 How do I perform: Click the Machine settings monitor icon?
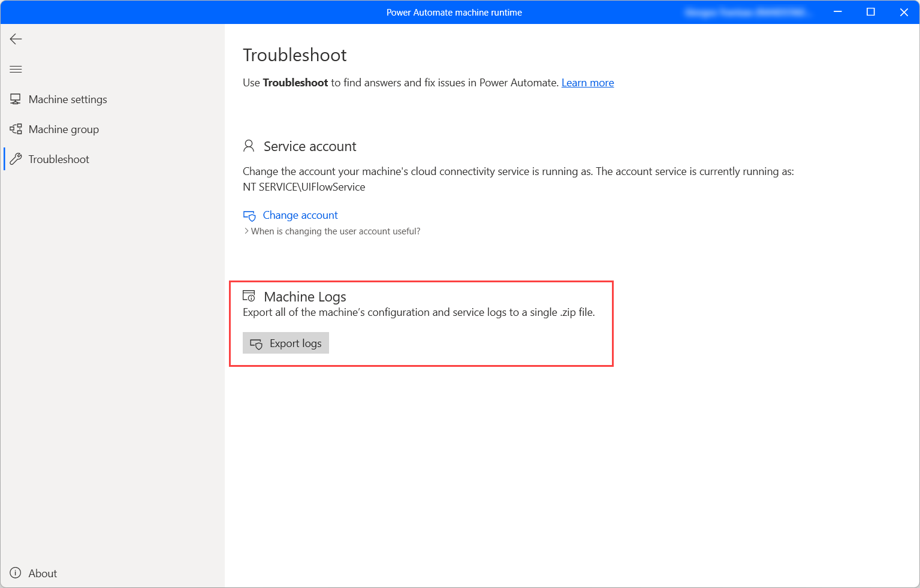[16, 99]
